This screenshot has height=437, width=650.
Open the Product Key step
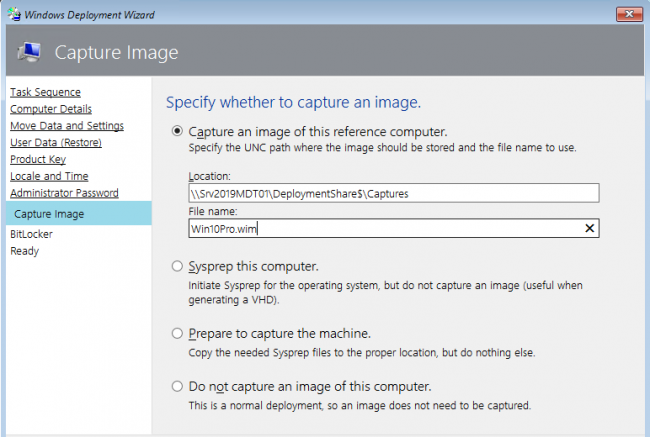click(38, 159)
